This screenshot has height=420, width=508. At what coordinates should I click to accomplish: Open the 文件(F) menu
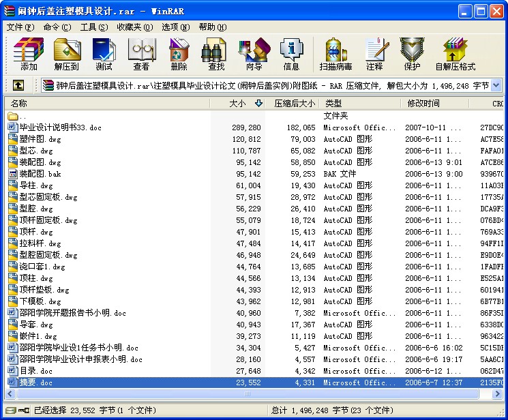point(20,27)
